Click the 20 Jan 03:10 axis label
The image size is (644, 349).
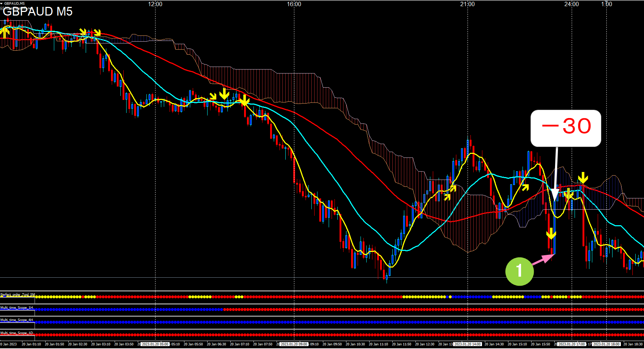pos(101,344)
